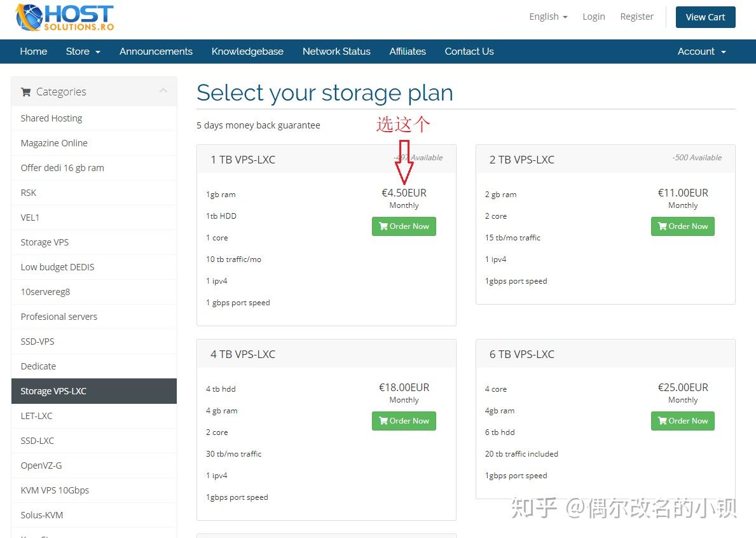Click the Register link
This screenshot has height=538, width=756.
[x=636, y=17]
